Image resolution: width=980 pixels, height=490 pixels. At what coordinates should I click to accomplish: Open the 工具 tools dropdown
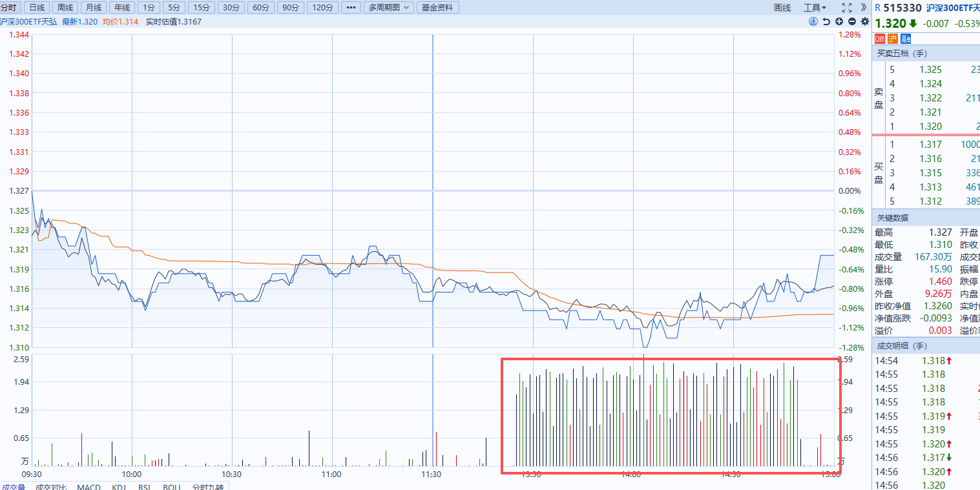[815, 8]
